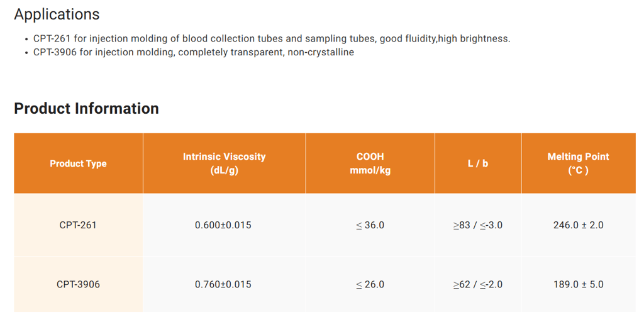Click the Melting Point (°C) header
The image size is (644, 327).
pyautogui.click(x=579, y=163)
